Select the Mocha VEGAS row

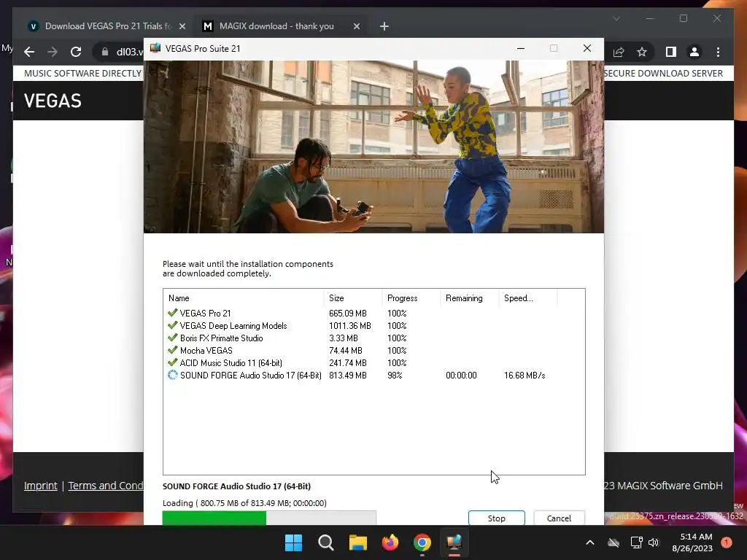click(x=374, y=351)
